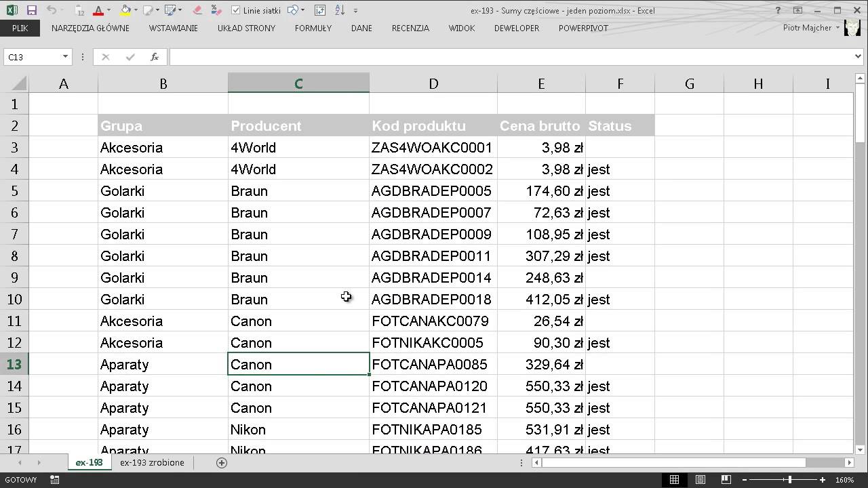Image resolution: width=868 pixels, height=488 pixels.
Task: Switch to Page Break Preview icon
Action: tap(726, 480)
